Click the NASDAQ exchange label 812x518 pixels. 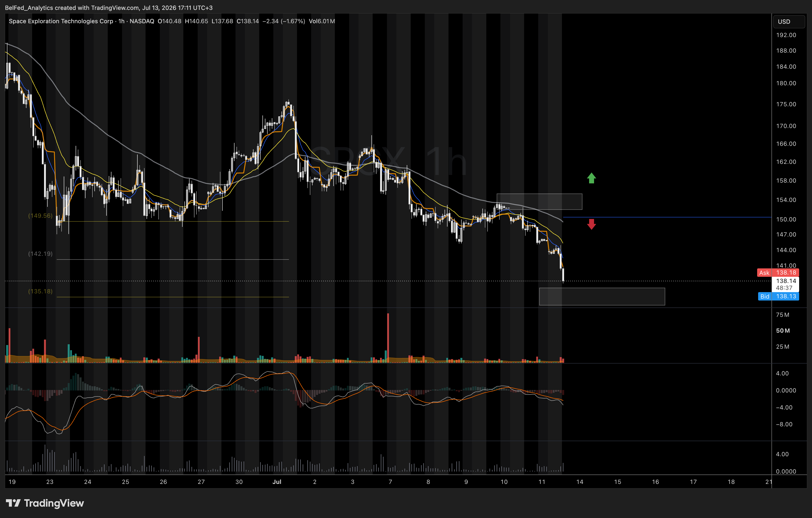(142, 21)
